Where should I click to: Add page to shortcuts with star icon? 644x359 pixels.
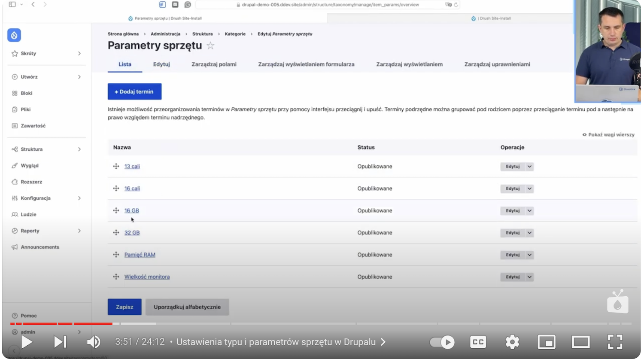(x=210, y=46)
